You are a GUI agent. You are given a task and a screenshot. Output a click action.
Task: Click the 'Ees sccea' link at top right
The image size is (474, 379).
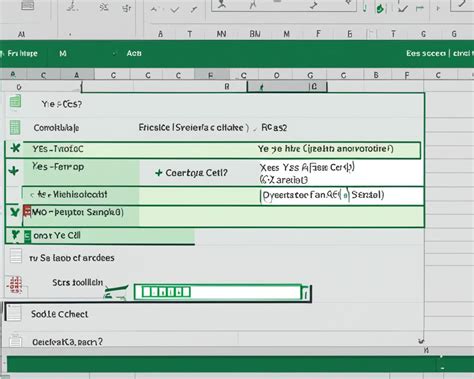(x=426, y=53)
